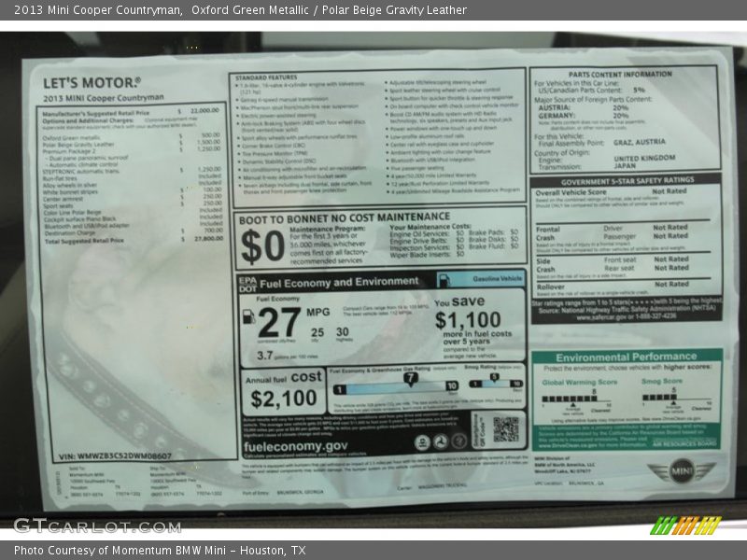
Task: Click the EPA DOT badge
Action: coord(247,285)
